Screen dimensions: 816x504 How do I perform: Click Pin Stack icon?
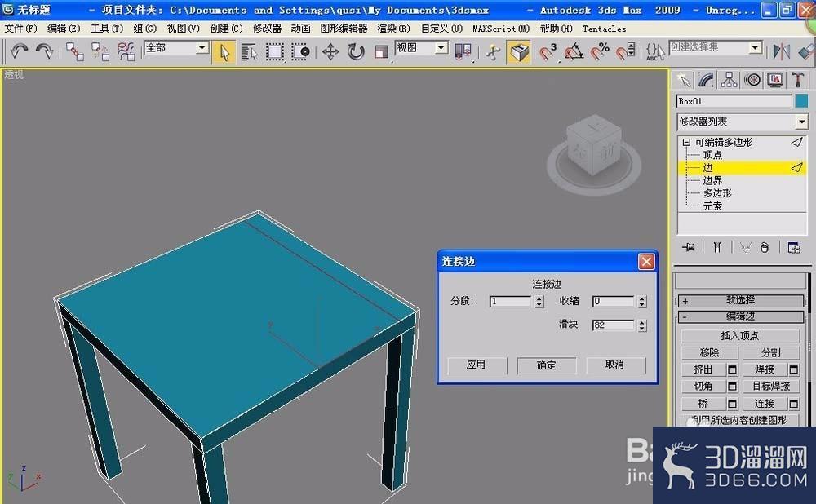click(689, 248)
